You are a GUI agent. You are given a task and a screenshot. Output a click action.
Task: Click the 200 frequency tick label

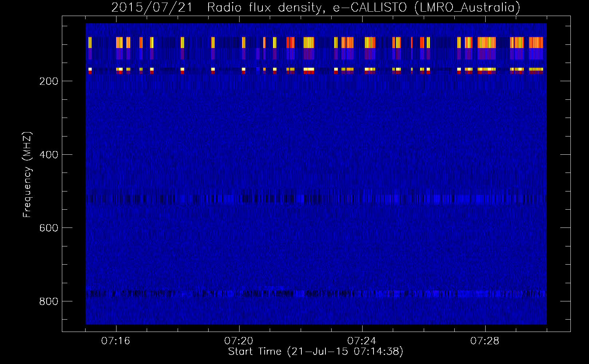(49, 81)
